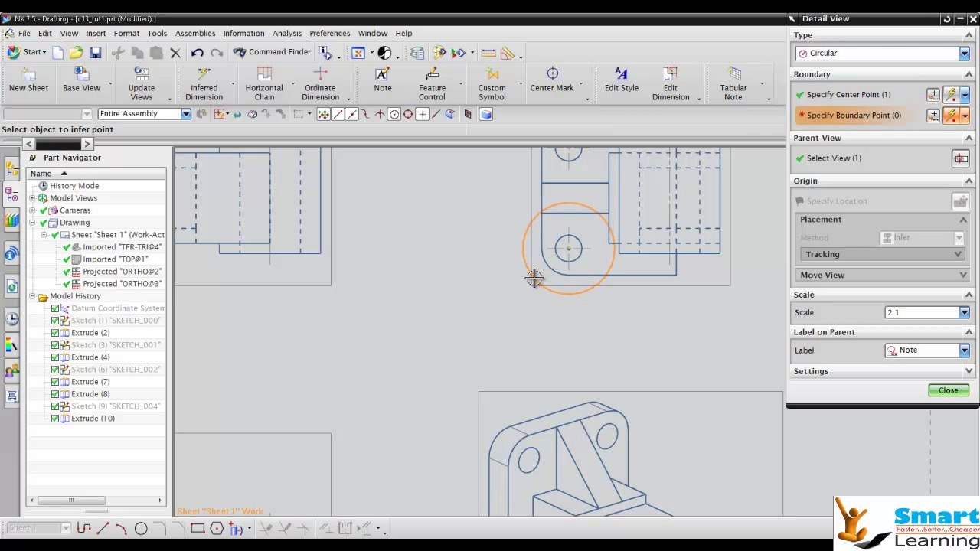The height and width of the screenshot is (551, 980).
Task: Click the New Sheet tool
Action: pyautogui.click(x=28, y=80)
